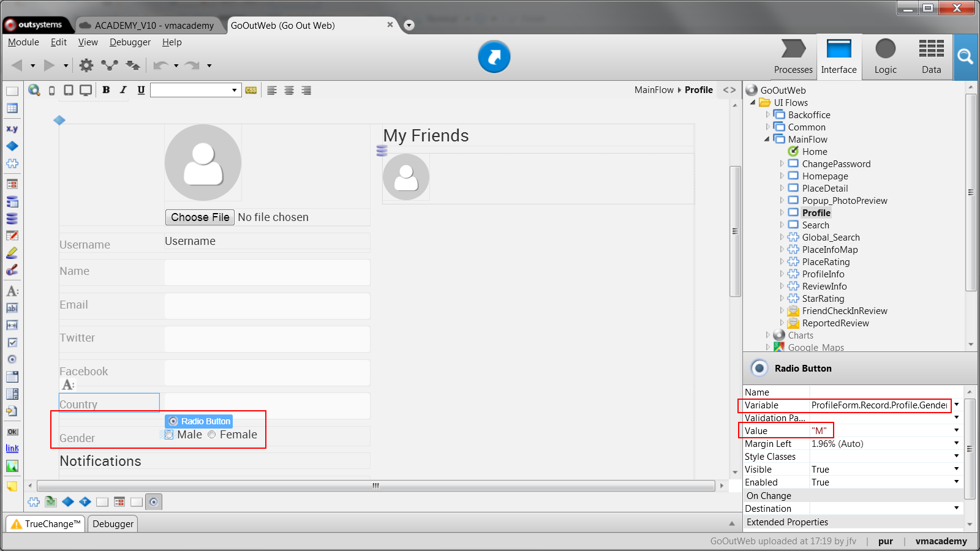The height and width of the screenshot is (551, 980).
Task: Select the Radio Button widget in the toolbox
Action: [12, 359]
